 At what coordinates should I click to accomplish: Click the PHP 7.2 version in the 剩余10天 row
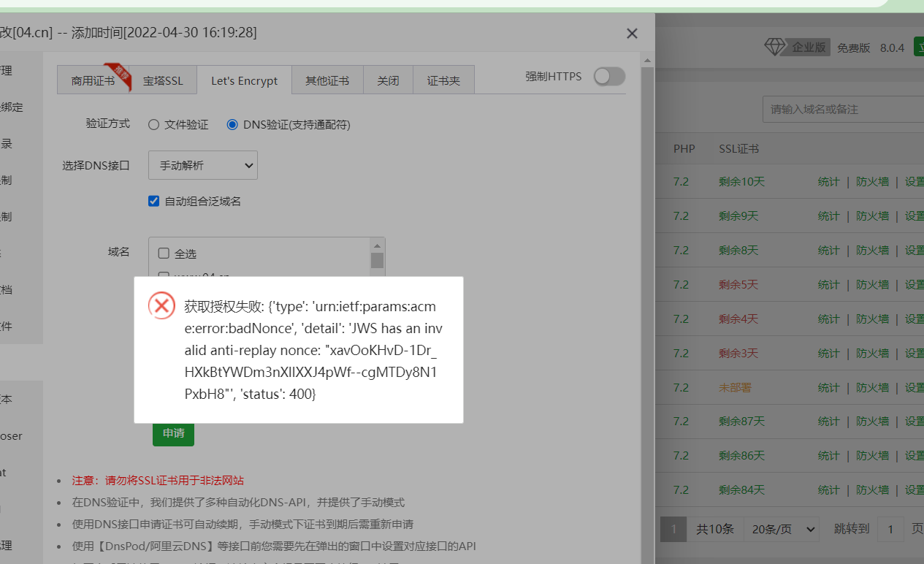(681, 181)
